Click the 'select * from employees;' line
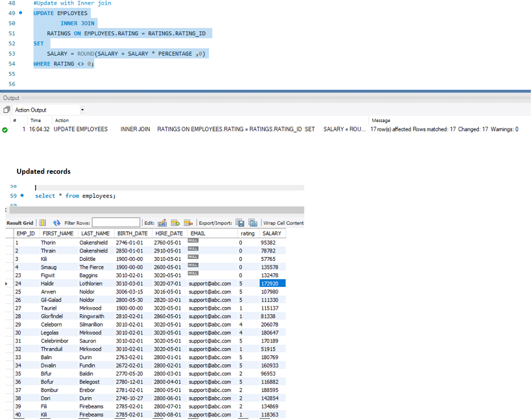This screenshot has width=532, height=420. click(75, 196)
